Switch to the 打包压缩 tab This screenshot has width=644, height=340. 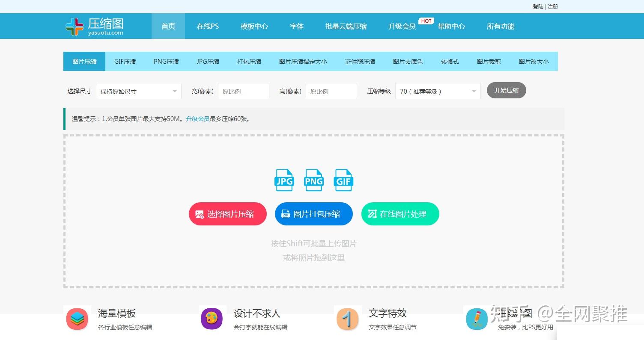click(249, 61)
